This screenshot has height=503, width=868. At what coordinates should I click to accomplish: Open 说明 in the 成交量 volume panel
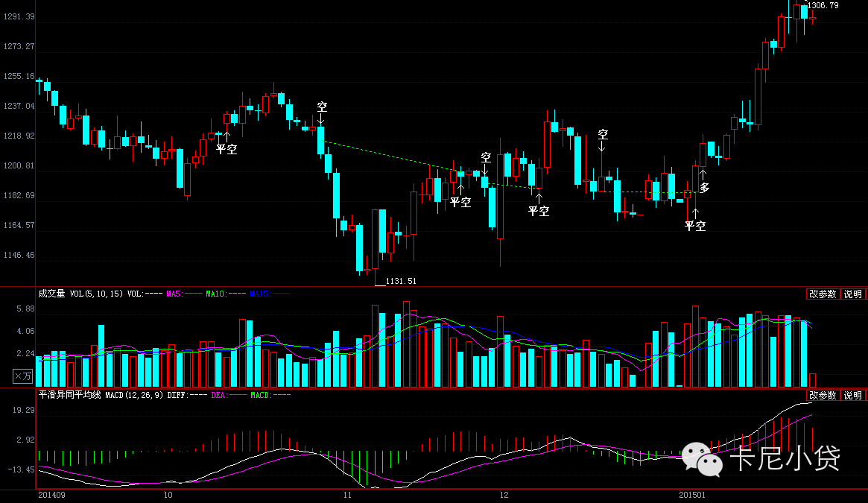point(853,294)
